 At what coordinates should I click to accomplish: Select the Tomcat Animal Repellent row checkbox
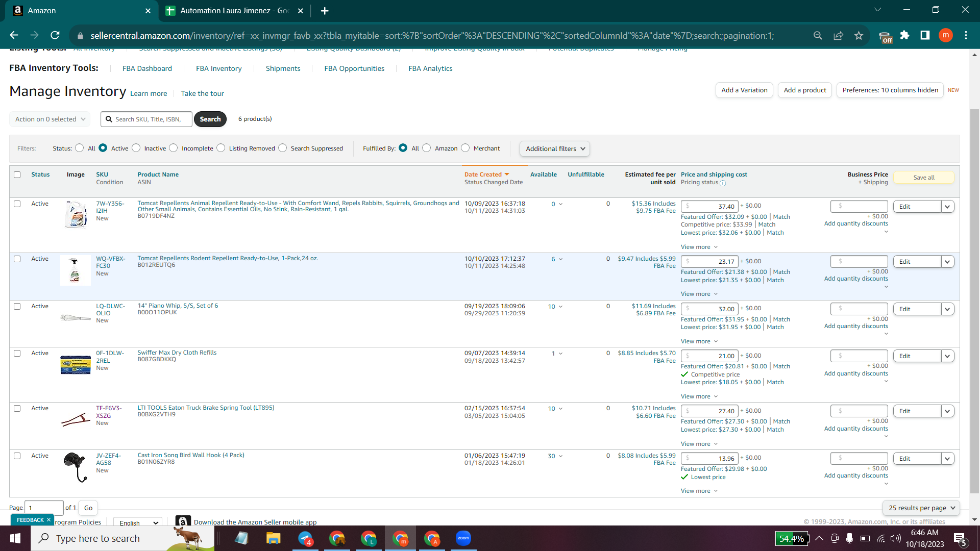(17, 204)
